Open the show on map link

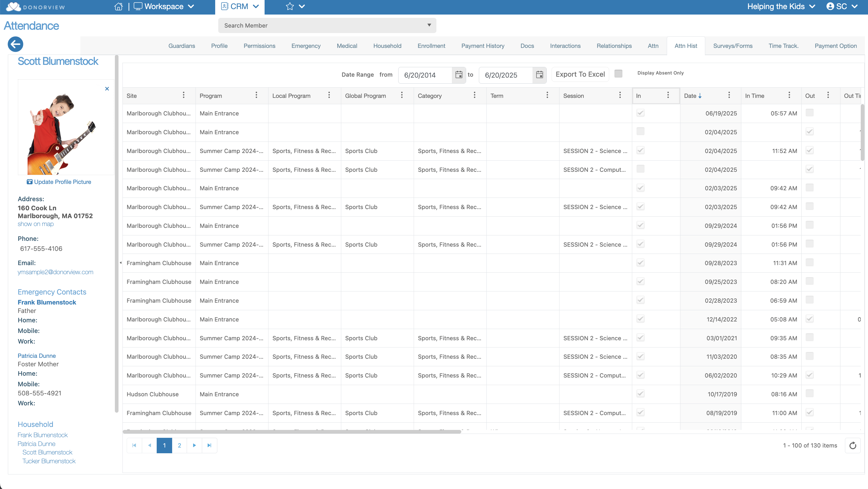click(35, 224)
